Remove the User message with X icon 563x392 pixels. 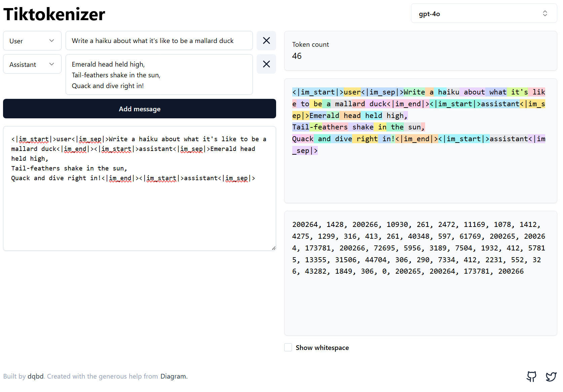point(266,41)
